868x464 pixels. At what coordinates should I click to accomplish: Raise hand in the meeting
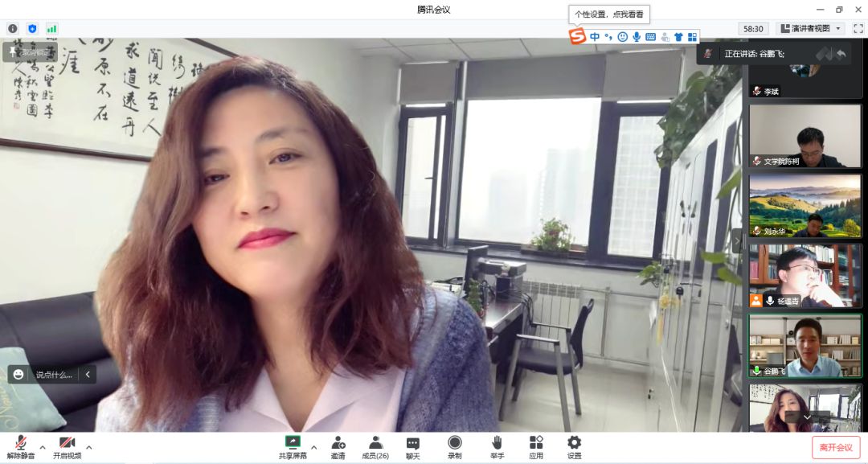pos(497,442)
